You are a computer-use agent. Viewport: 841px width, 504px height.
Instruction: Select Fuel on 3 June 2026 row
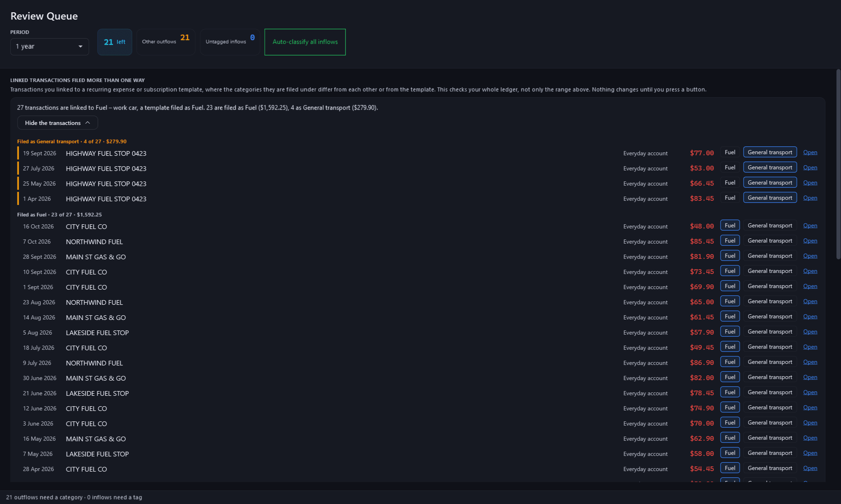pyautogui.click(x=730, y=423)
